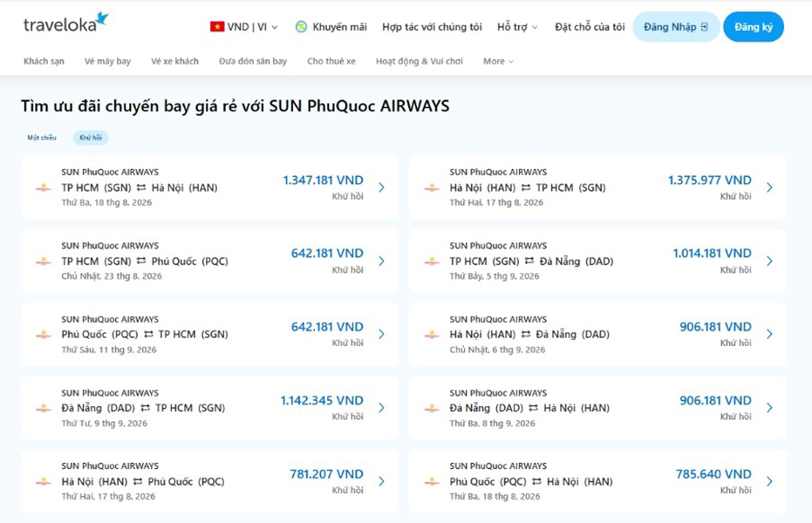812x523 pixels.
Task: Click the 1.375.977 VND price
Action: tap(709, 180)
